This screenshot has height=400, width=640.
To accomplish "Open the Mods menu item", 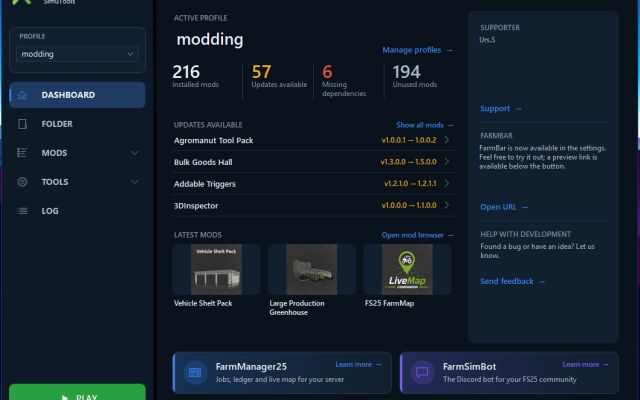I will (x=77, y=153).
